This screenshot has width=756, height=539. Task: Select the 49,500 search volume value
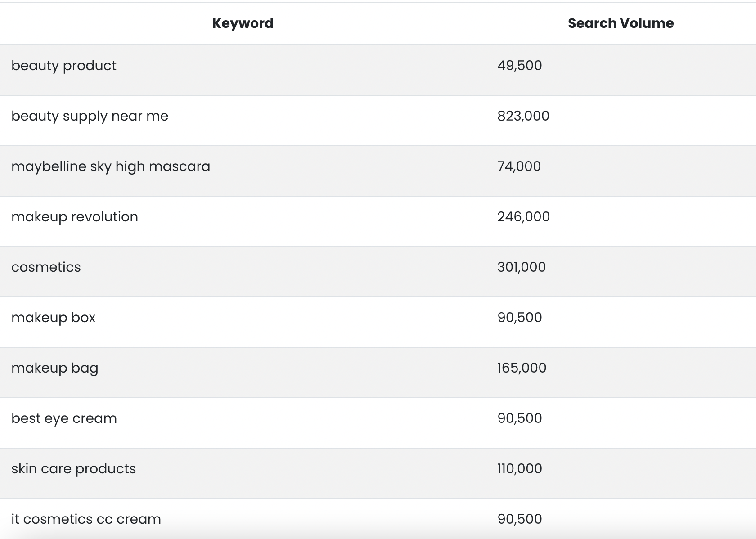pos(519,66)
